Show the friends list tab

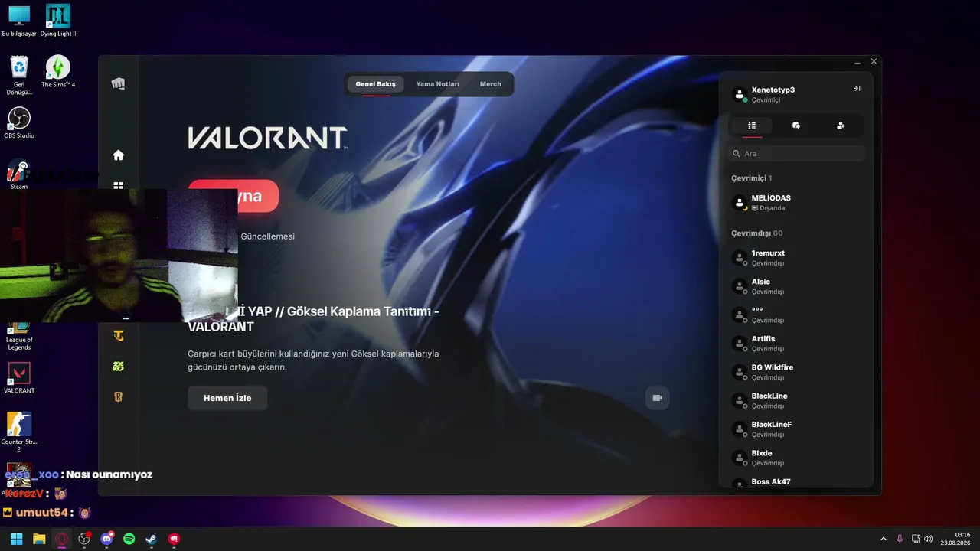[x=752, y=126]
